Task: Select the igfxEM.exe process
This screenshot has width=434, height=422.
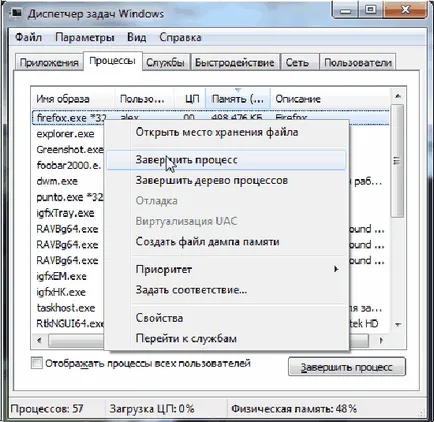Action: (62, 276)
